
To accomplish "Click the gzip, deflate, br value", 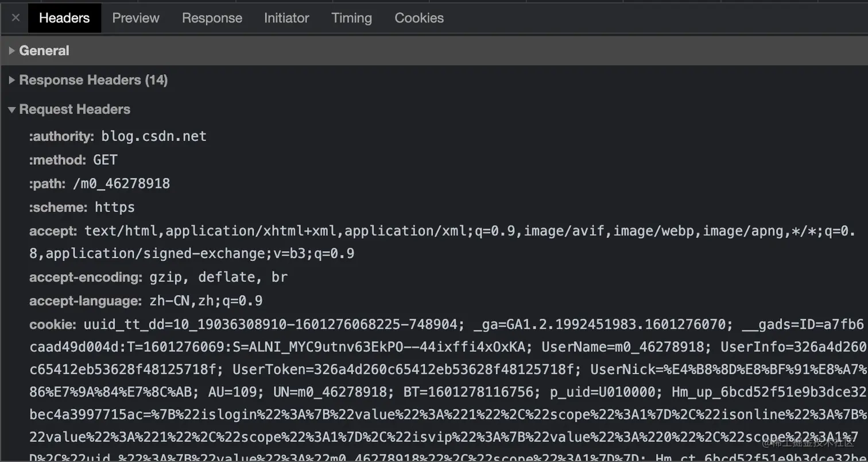I will (x=218, y=278).
